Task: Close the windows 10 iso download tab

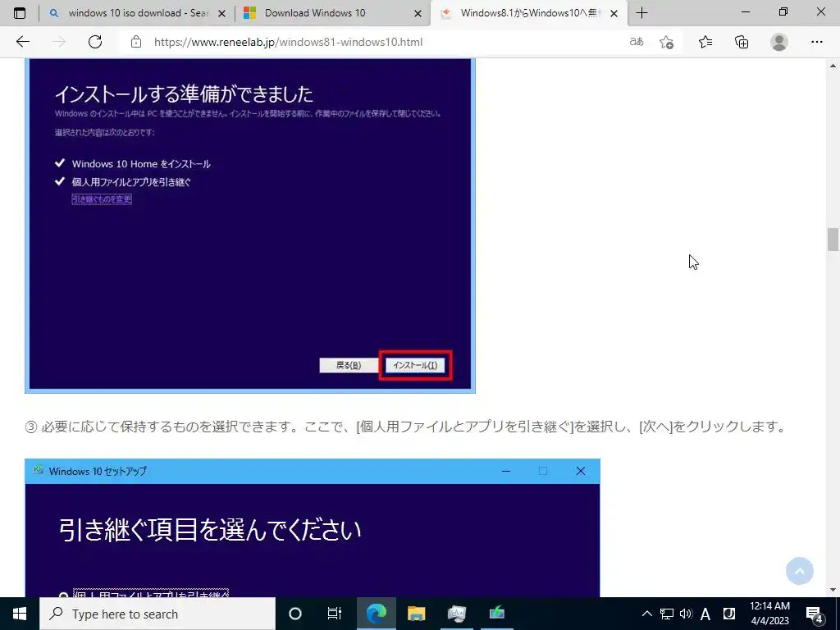Action: coord(221,13)
